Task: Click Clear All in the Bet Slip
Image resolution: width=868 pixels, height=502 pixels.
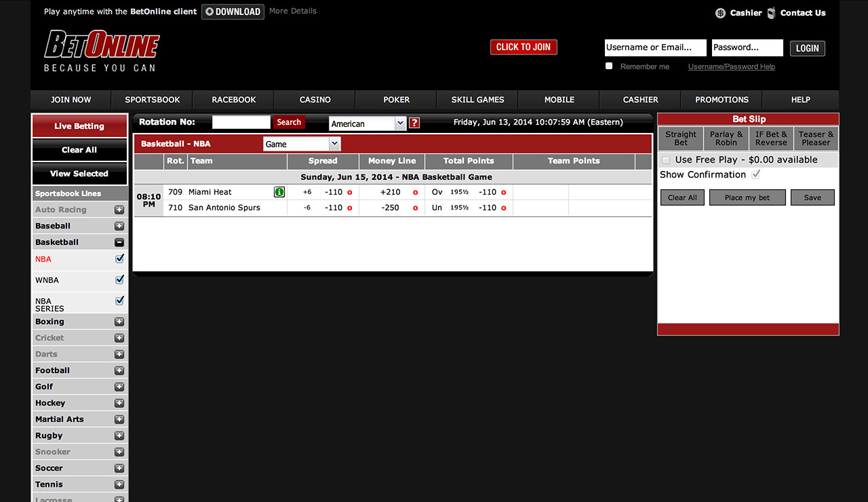Action: 683,197
